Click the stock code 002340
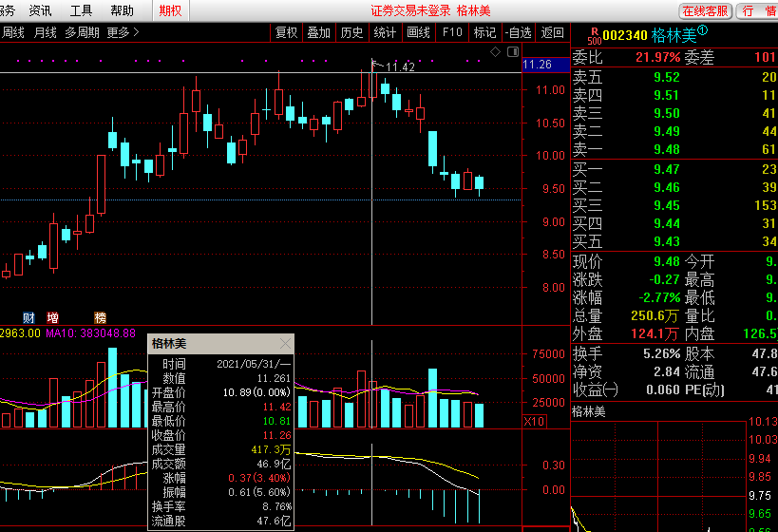 pyautogui.click(x=625, y=36)
